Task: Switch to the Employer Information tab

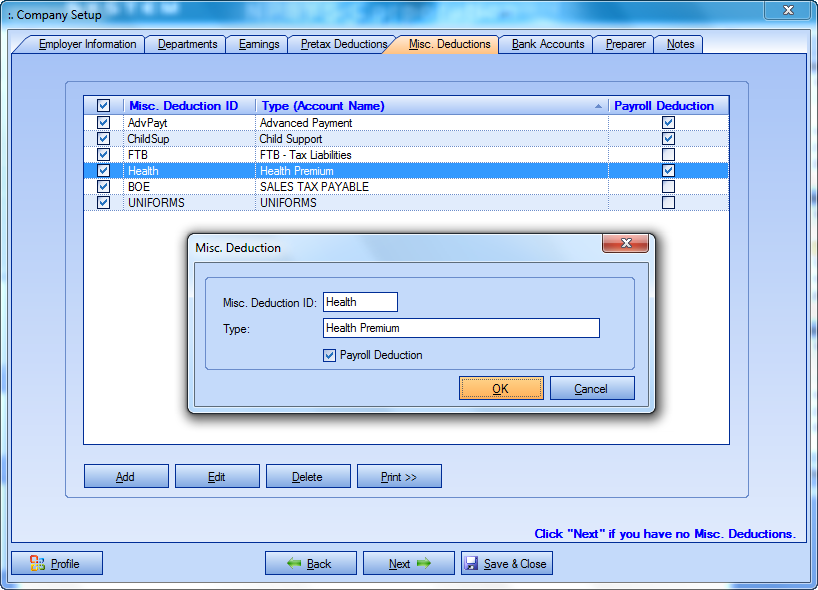Action: pos(87,44)
